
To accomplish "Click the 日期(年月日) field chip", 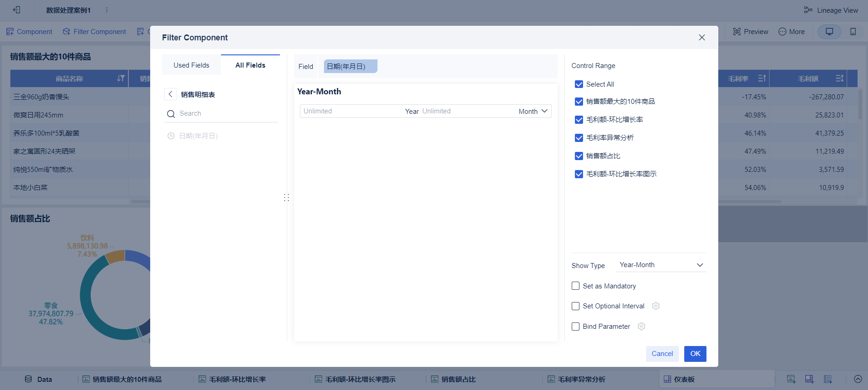I will click(350, 66).
